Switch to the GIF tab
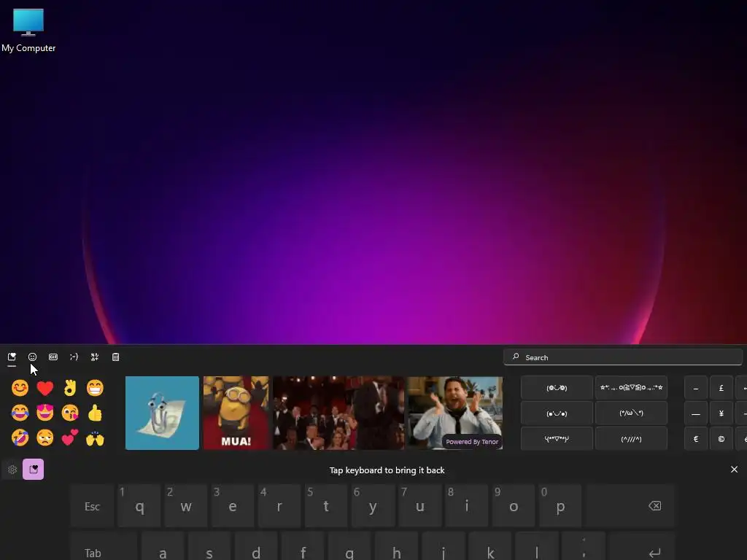747x560 pixels. (53, 357)
